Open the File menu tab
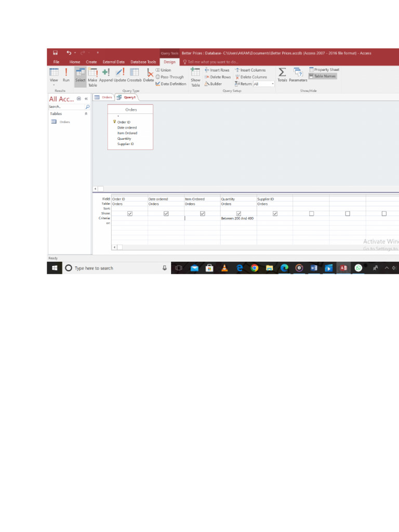 (56, 62)
